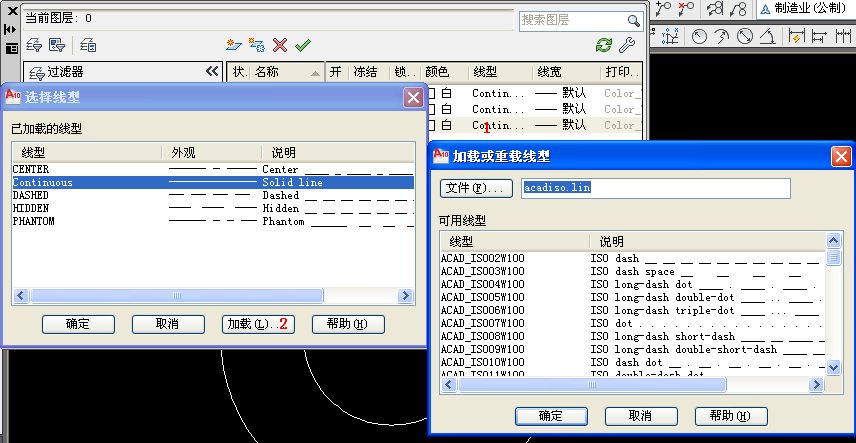Click the 颜色 column header
Image resolution: width=856 pixels, height=443 pixels.
445,72
